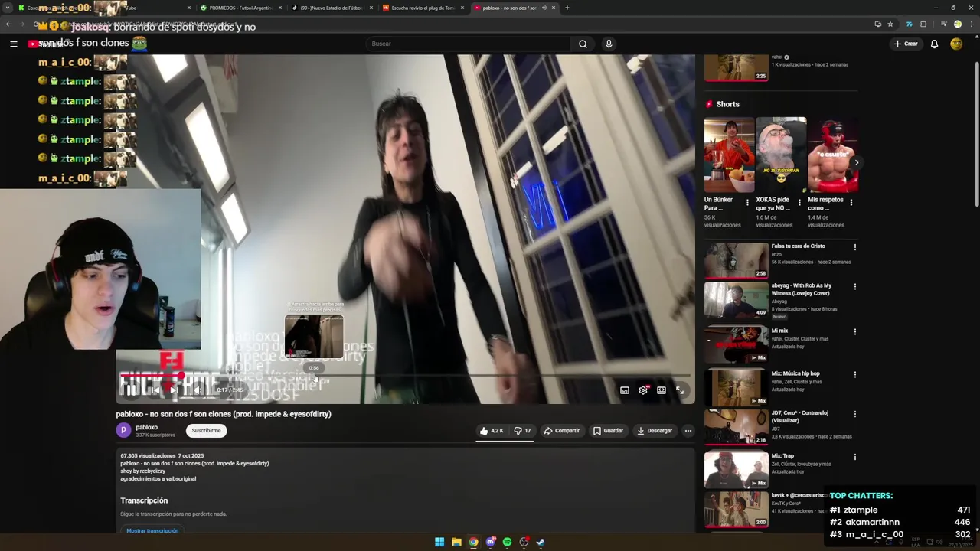Open the account avatar menu
The image size is (980, 551).
click(x=956, y=44)
